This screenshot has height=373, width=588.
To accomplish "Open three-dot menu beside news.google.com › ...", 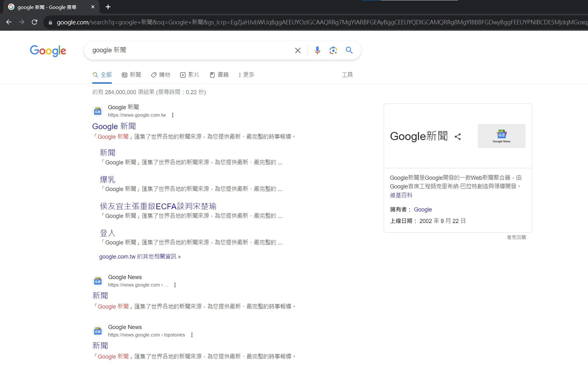I will point(175,285).
